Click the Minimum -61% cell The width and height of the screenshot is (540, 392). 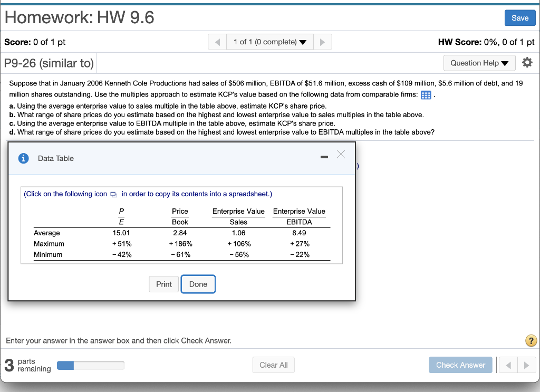pos(180,254)
